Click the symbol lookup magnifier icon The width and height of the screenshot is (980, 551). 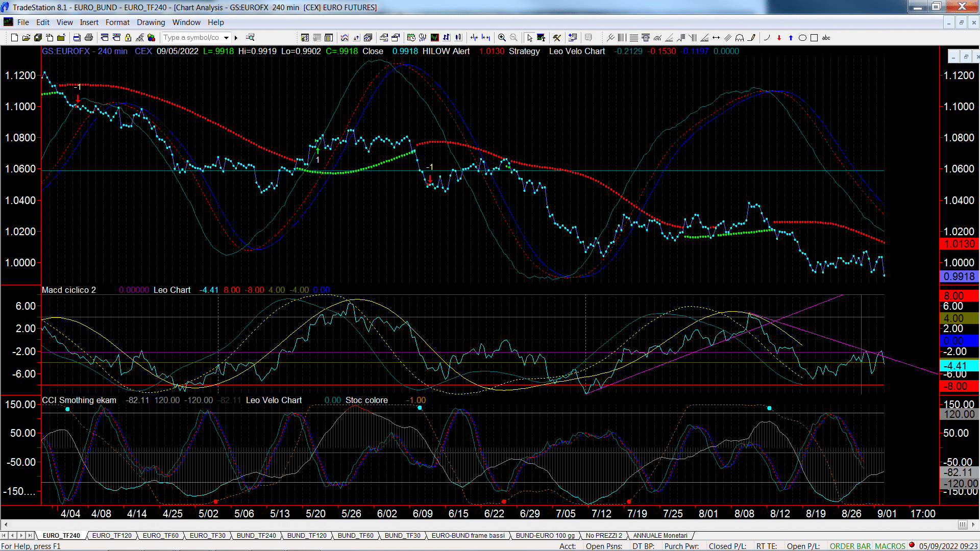(x=250, y=37)
